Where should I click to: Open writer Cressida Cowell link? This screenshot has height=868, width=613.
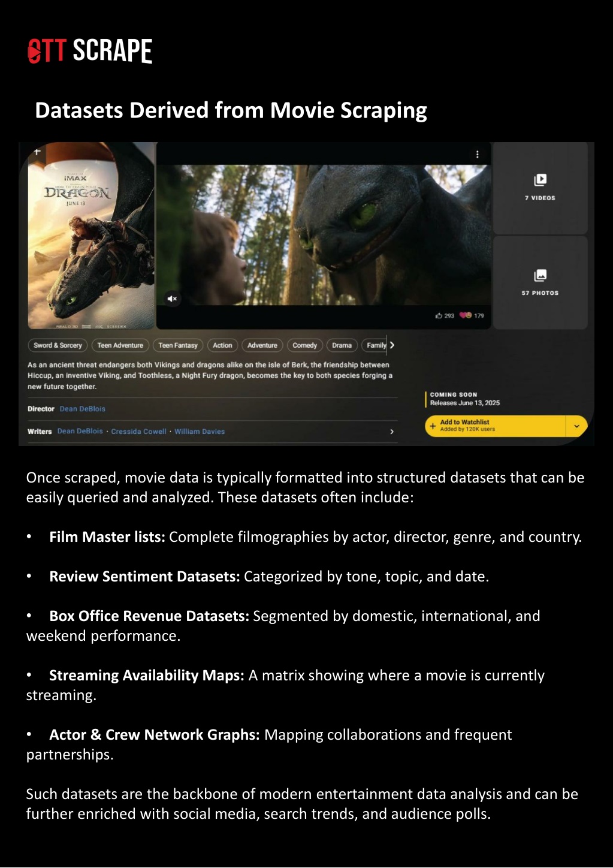click(x=139, y=432)
